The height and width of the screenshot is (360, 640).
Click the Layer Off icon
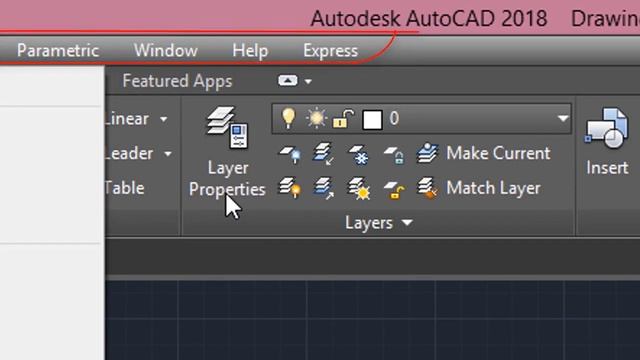[290, 154]
